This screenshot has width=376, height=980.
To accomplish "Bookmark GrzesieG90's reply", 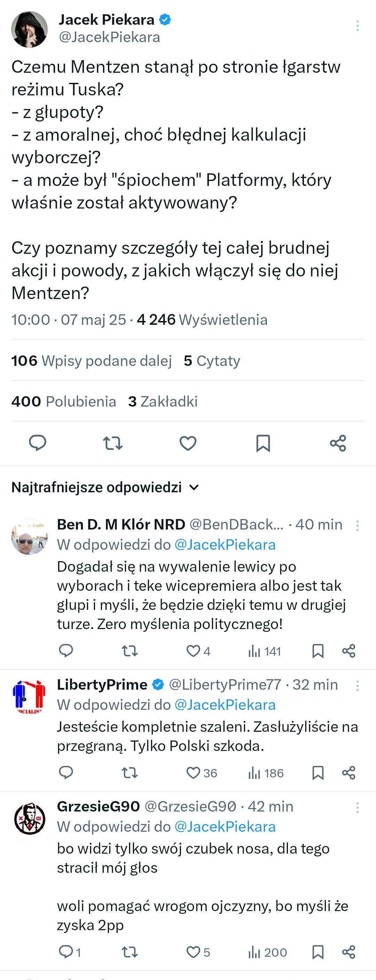I will click(x=318, y=952).
